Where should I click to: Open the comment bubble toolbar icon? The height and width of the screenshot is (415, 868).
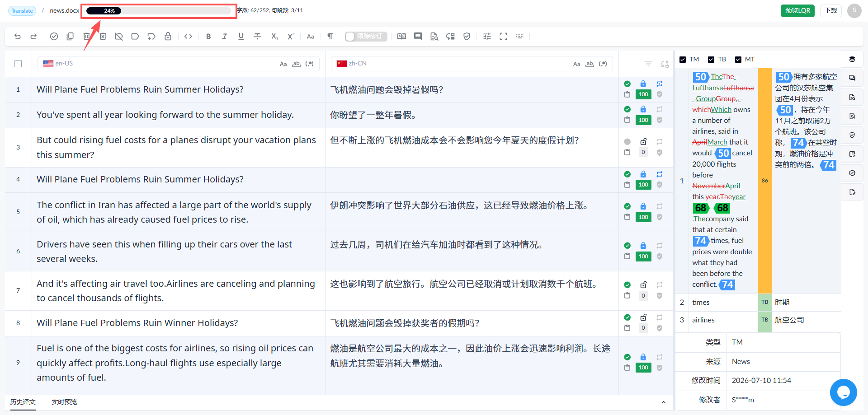point(418,37)
